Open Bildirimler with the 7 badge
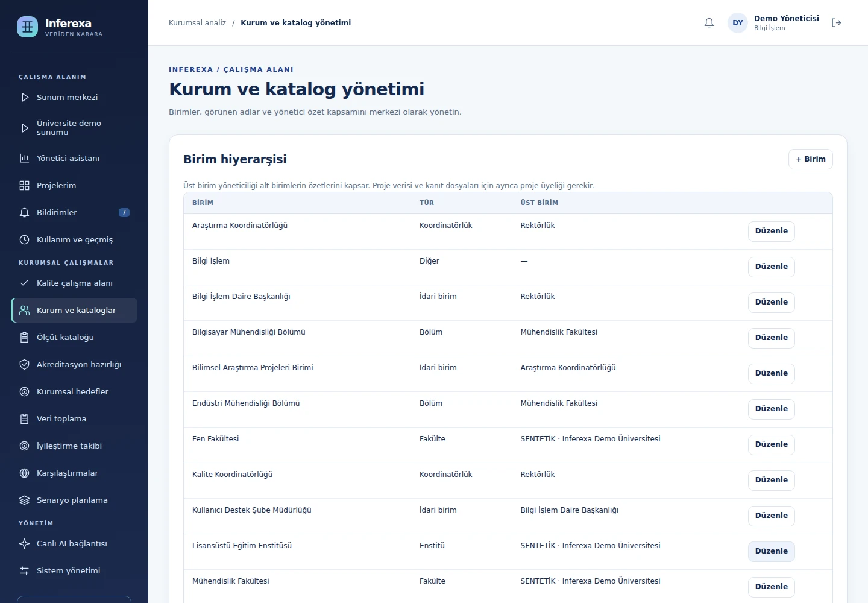 (x=74, y=212)
